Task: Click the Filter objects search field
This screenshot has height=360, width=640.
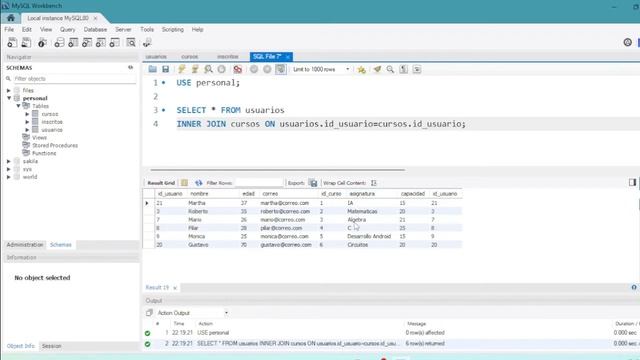Action: 74,78
